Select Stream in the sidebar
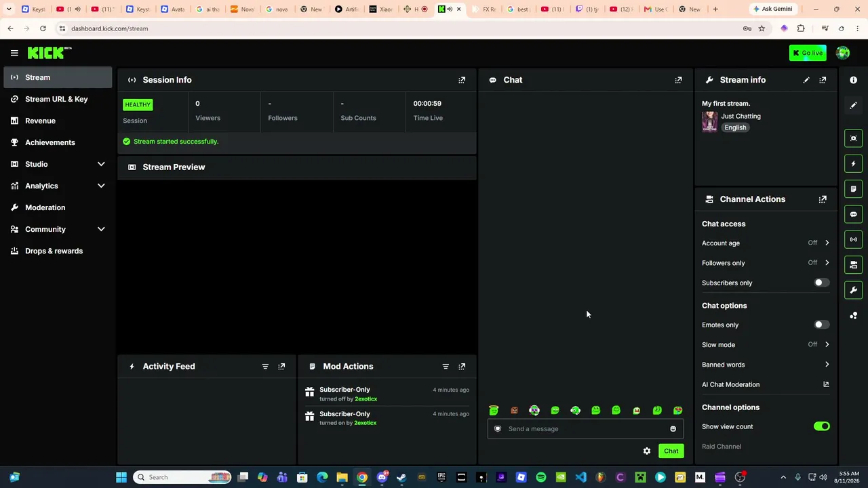This screenshot has width=868, height=488. tap(58, 77)
